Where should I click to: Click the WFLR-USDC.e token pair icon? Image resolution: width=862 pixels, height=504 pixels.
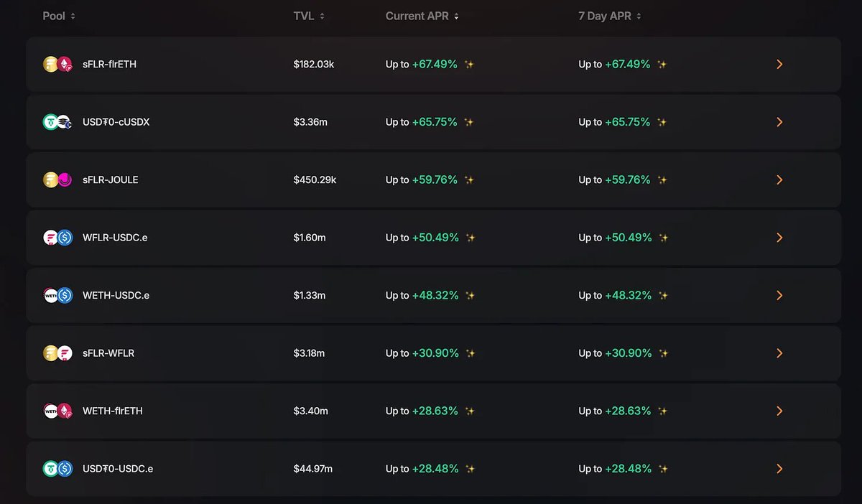(x=58, y=238)
